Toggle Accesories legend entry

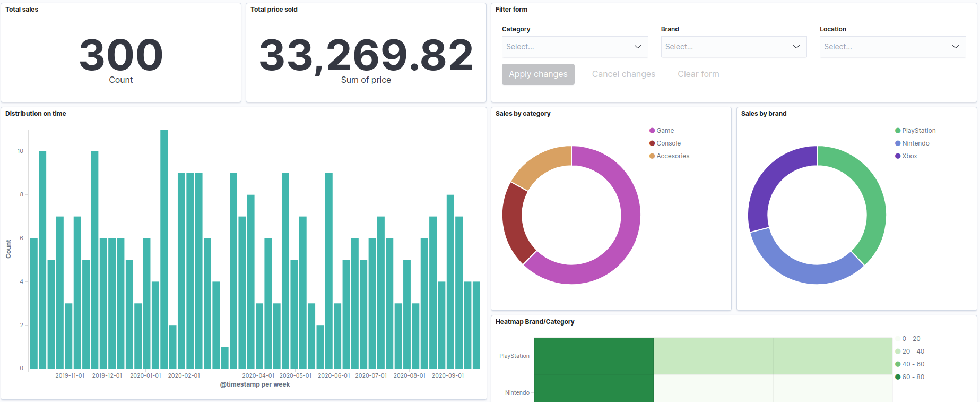(x=669, y=156)
